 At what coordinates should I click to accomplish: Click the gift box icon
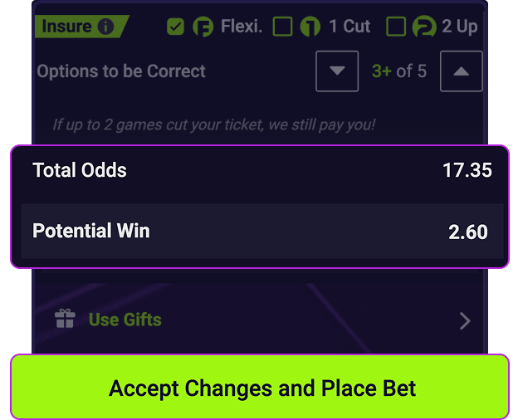(65, 320)
